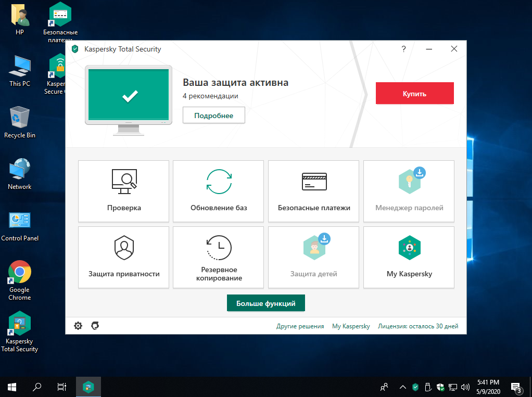
Task: Select the Recycle Bin desktop icon
Action: 20,123
